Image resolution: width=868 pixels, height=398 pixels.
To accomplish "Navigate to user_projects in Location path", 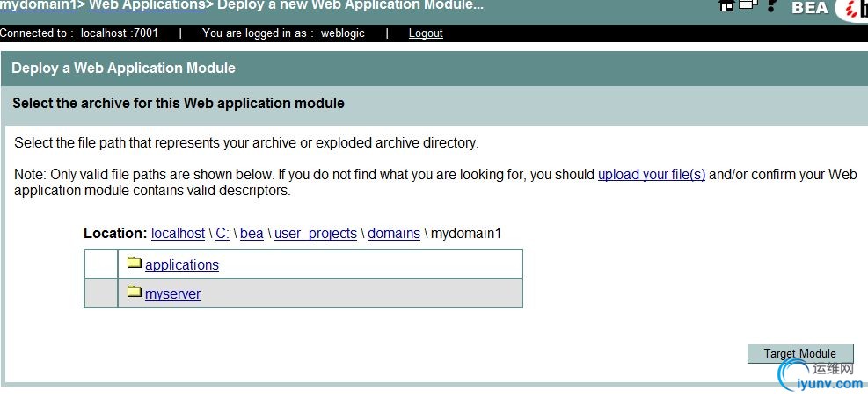I will [x=316, y=234].
